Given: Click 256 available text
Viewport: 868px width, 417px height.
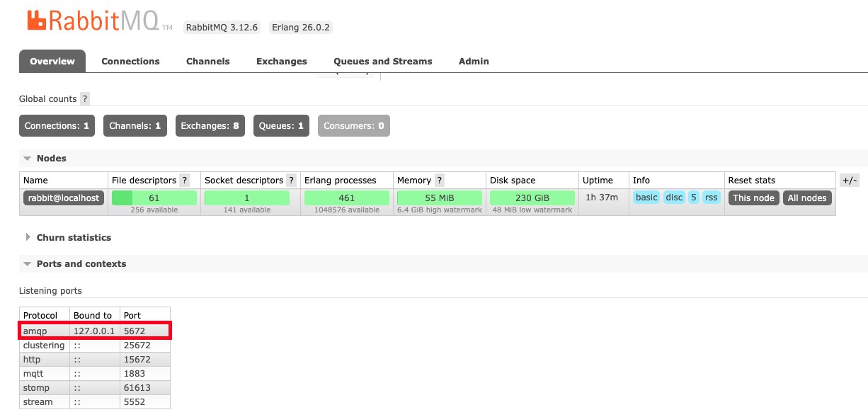Looking at the screenshot, I should 154,210.
